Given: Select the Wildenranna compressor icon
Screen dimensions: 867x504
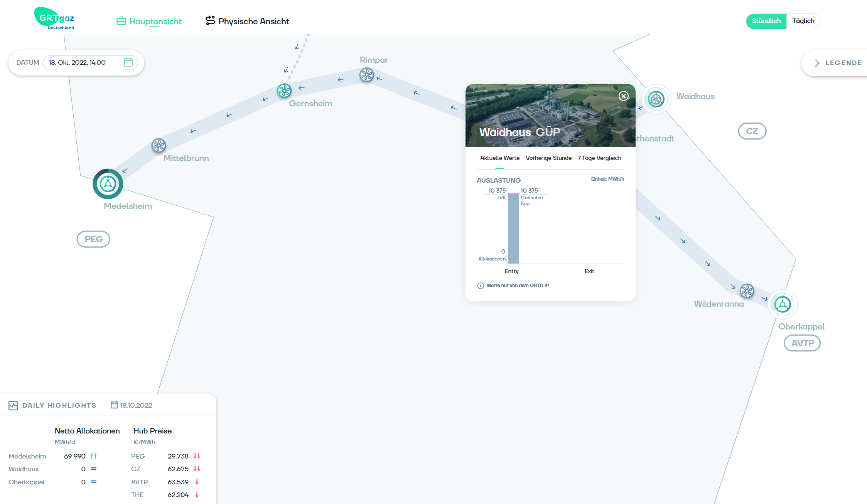Looking at the screenshot, I should [x=747, y=291].
